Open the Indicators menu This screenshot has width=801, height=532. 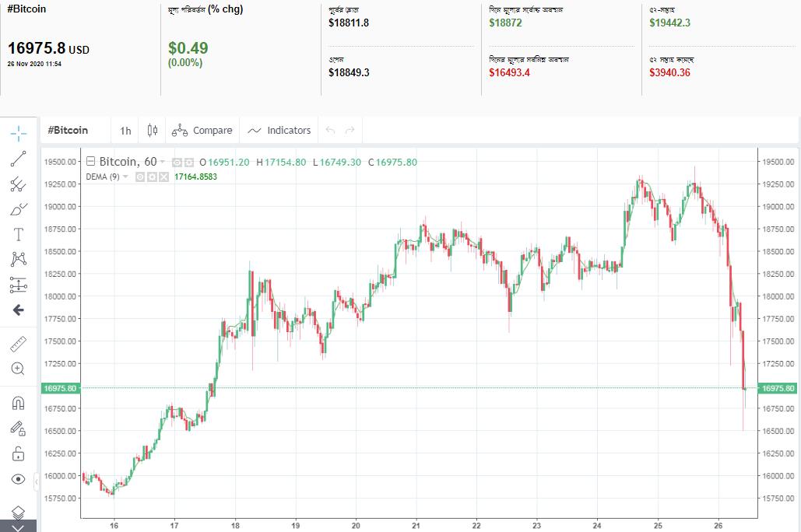pyautogui.click(x=279, y=131)
